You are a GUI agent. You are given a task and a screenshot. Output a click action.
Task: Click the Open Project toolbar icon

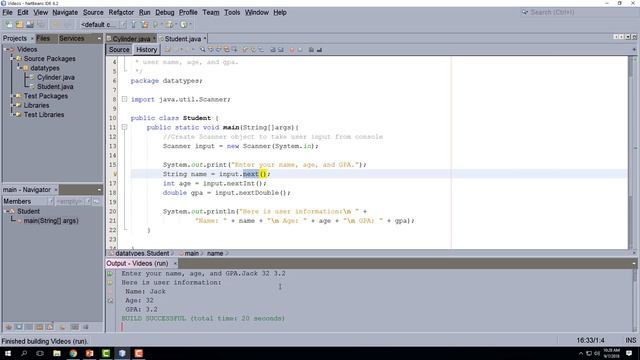point(29,24)
